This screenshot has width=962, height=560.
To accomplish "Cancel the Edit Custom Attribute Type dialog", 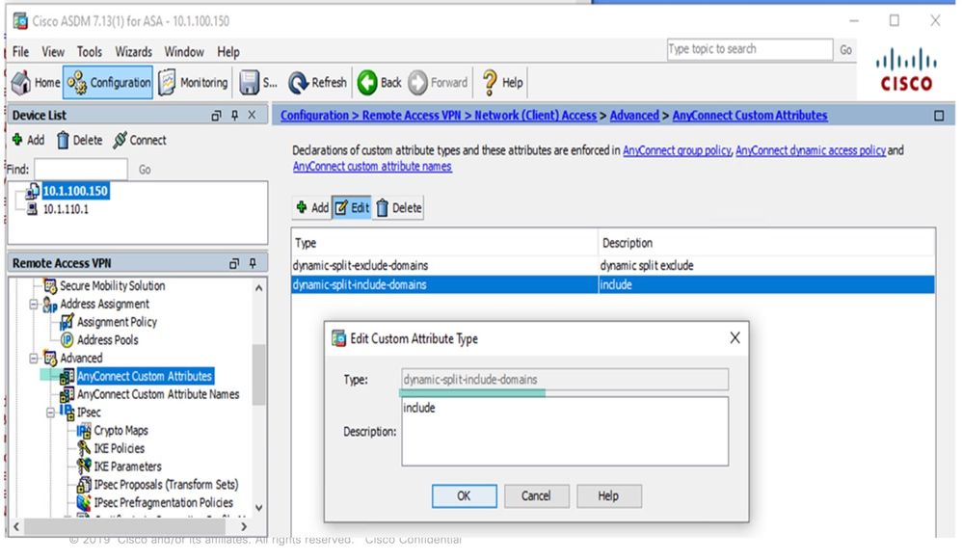I will tap(536, 495).
